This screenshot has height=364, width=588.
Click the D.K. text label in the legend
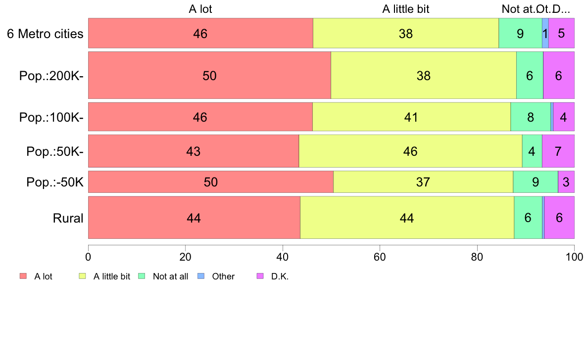280,276
